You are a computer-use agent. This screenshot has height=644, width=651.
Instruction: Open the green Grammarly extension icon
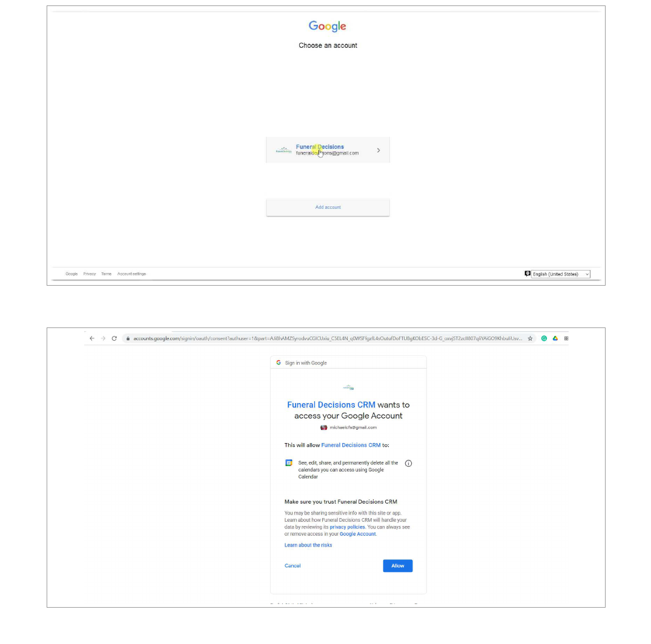544,338
